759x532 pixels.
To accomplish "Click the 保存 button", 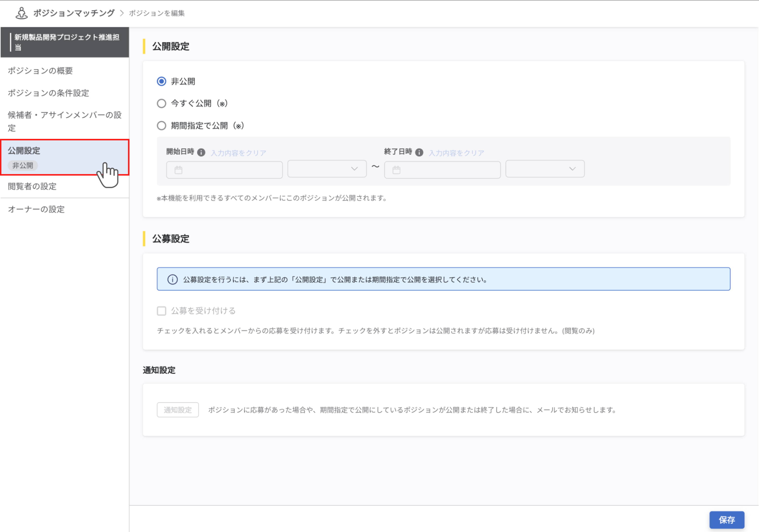I will click(x=727, y=520).
